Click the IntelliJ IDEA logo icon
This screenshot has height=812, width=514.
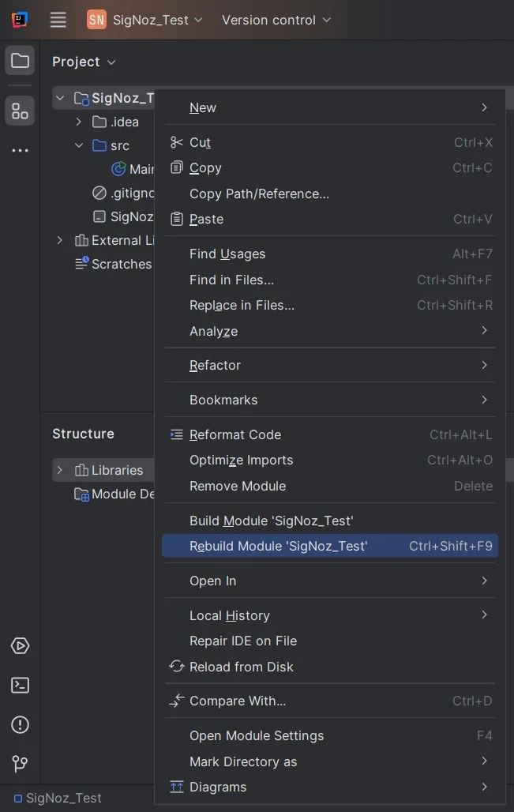(20, 20)
